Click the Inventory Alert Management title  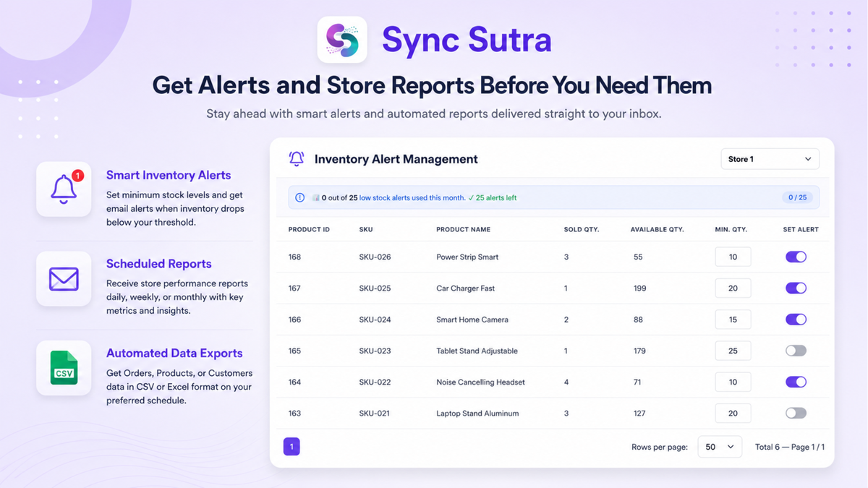396,159
